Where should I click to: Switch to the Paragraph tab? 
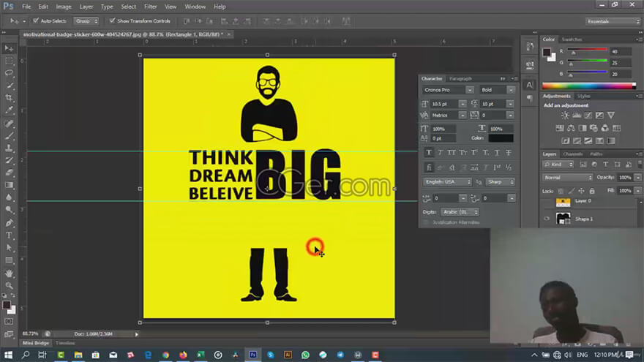click(460, 78)
